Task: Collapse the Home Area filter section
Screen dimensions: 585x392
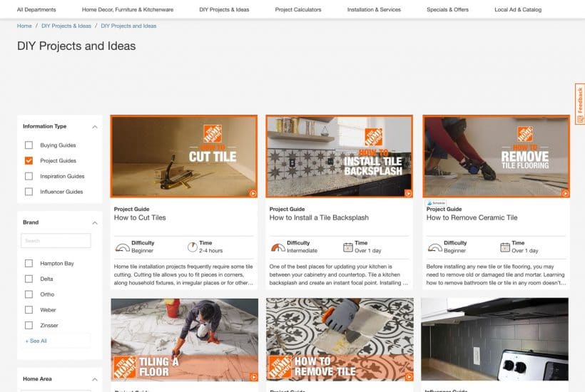Action: tap(95, 379)
